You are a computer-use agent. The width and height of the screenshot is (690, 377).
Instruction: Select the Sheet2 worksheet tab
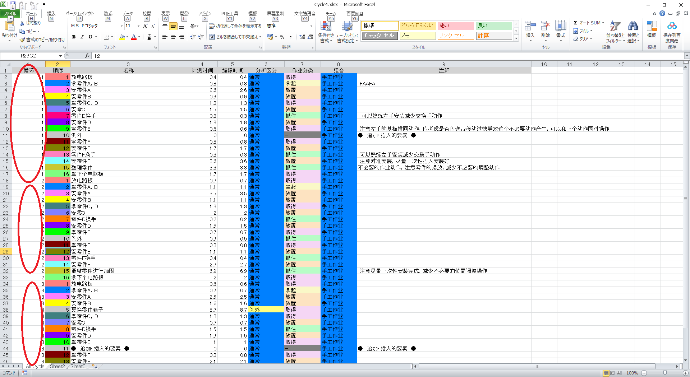(57, 366)
